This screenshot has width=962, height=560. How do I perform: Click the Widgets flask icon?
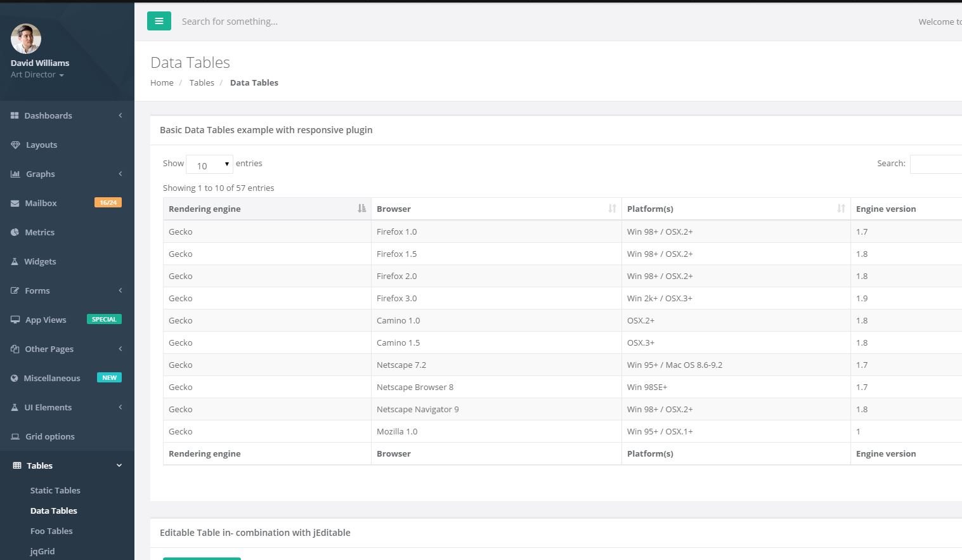point(15,261)
